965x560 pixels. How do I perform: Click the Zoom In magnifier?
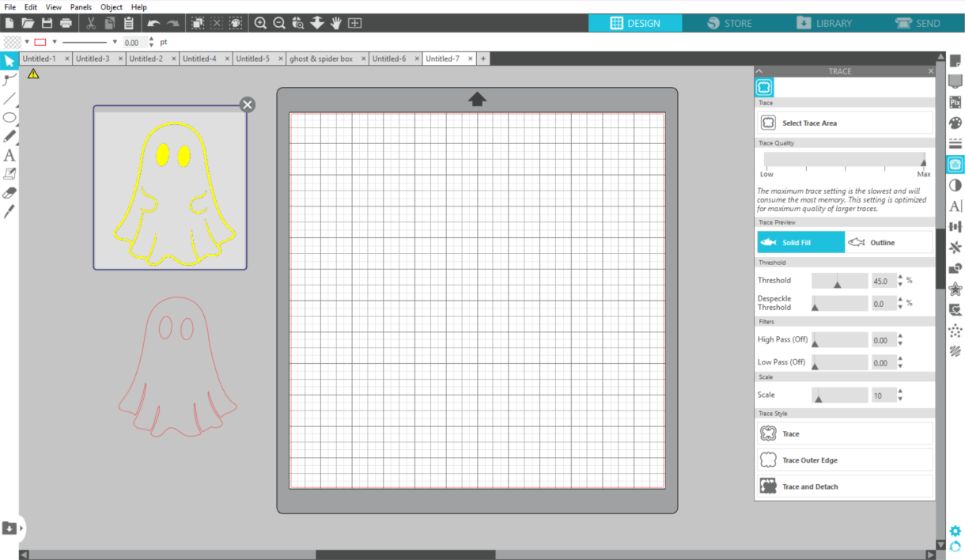[x=260, y=24]
